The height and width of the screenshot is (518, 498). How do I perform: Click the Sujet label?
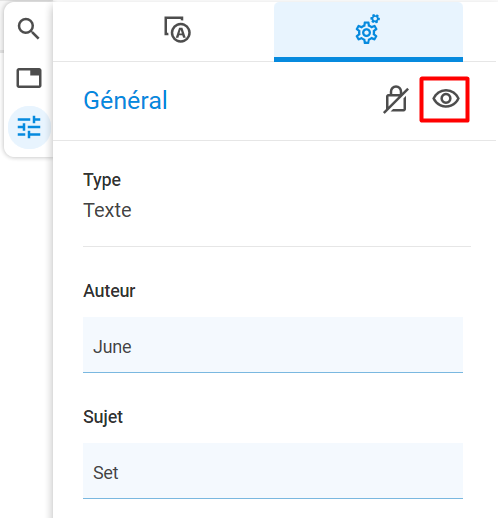pyautogui.click(x=103, y=417)
